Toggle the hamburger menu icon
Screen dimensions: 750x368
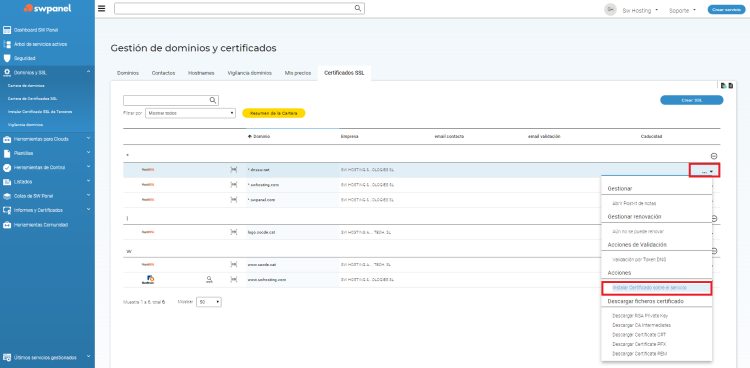[x=101, y=9]
